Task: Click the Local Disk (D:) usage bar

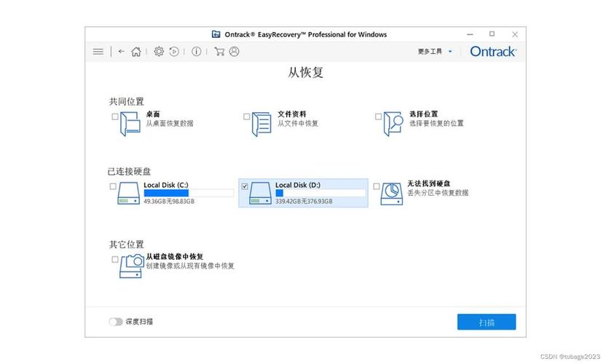Action: point(320,193)
